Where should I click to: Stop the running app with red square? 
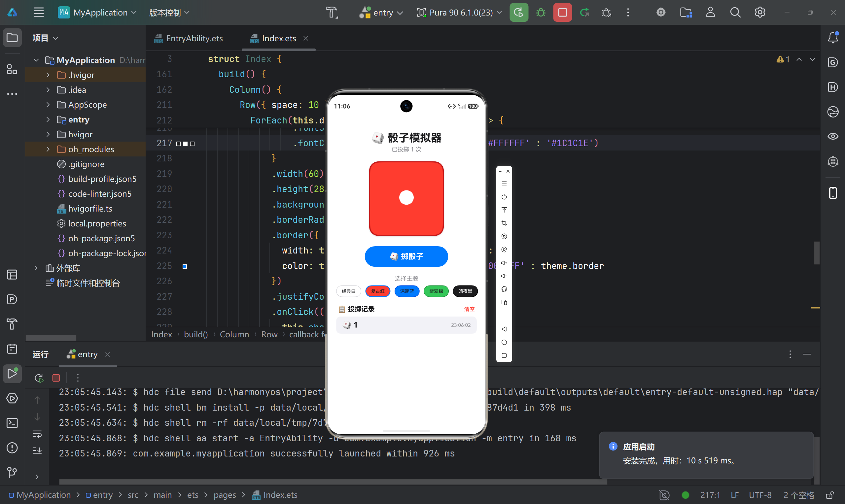coord(562,13)
